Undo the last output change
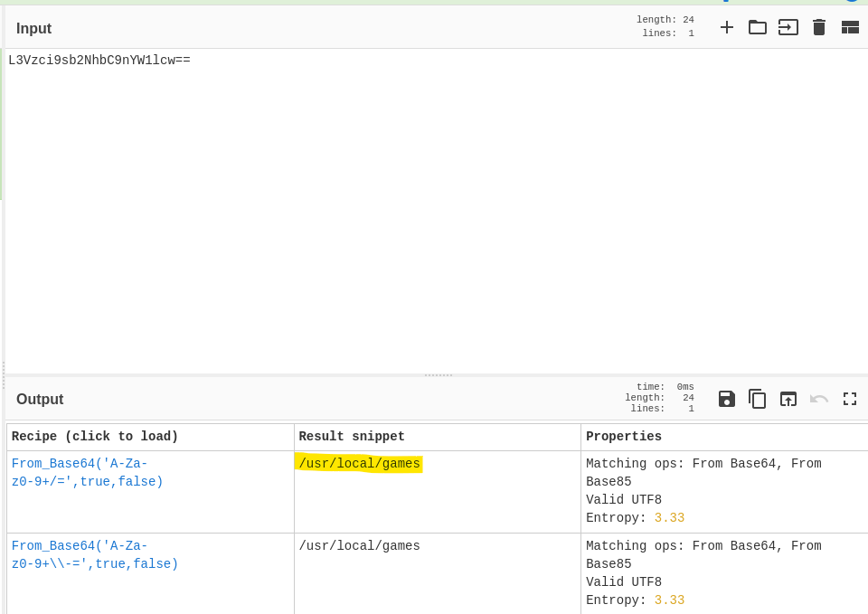This screenshot has width=868, height=614. [819, 399]
